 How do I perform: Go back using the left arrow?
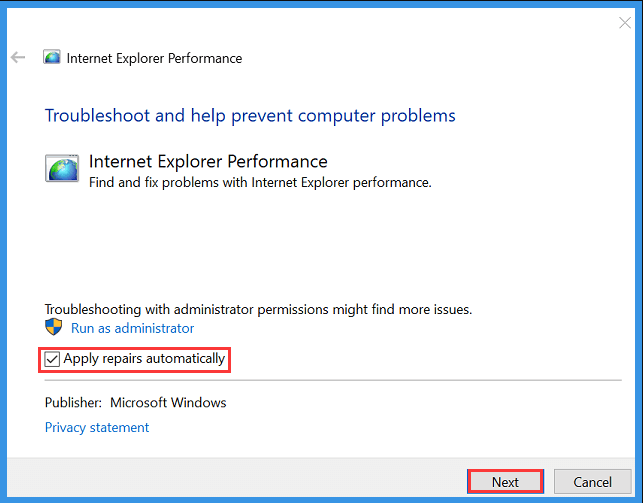pos(18,57)
